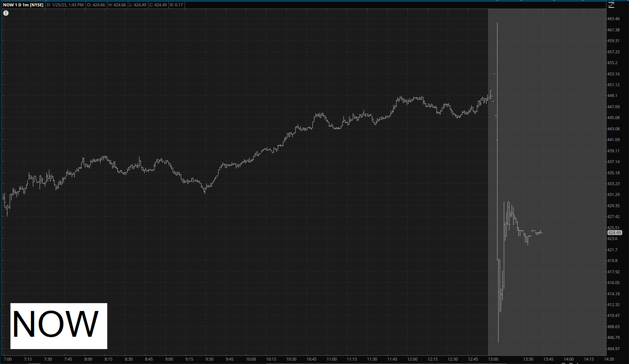The height and width of the screenshot is (364, 629).
Task: Click the 404.97 label on price axis
Action: point(613,349)
